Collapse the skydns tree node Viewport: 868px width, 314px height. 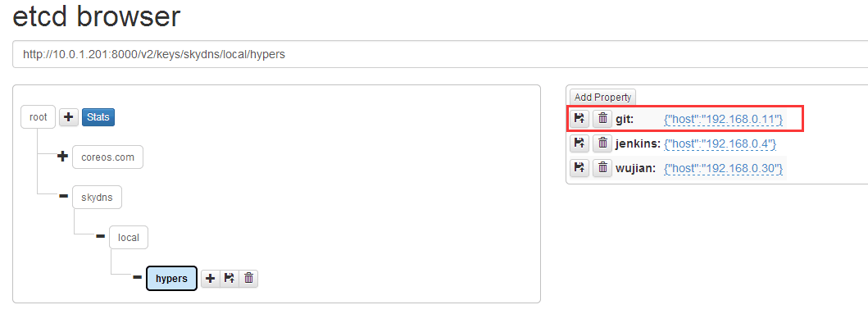[x=63, y=197]
